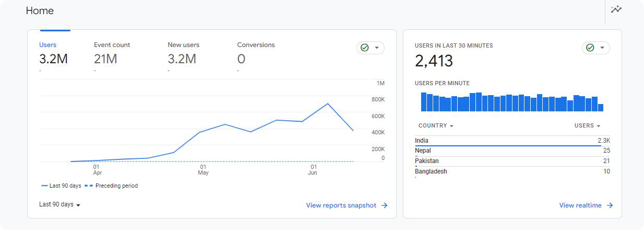Select the Event count metric tab
This screenshot has height=230, width=644.
click(x=112, y=53)
